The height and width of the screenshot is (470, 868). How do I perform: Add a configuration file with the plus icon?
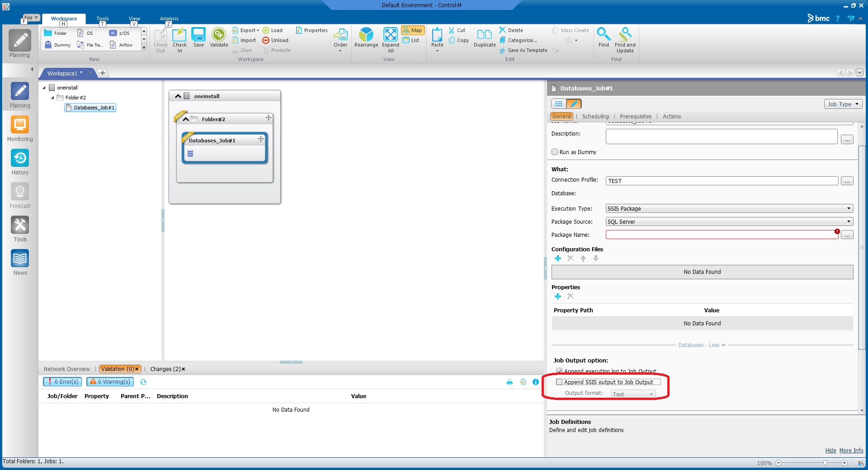[x=558, y=258]
